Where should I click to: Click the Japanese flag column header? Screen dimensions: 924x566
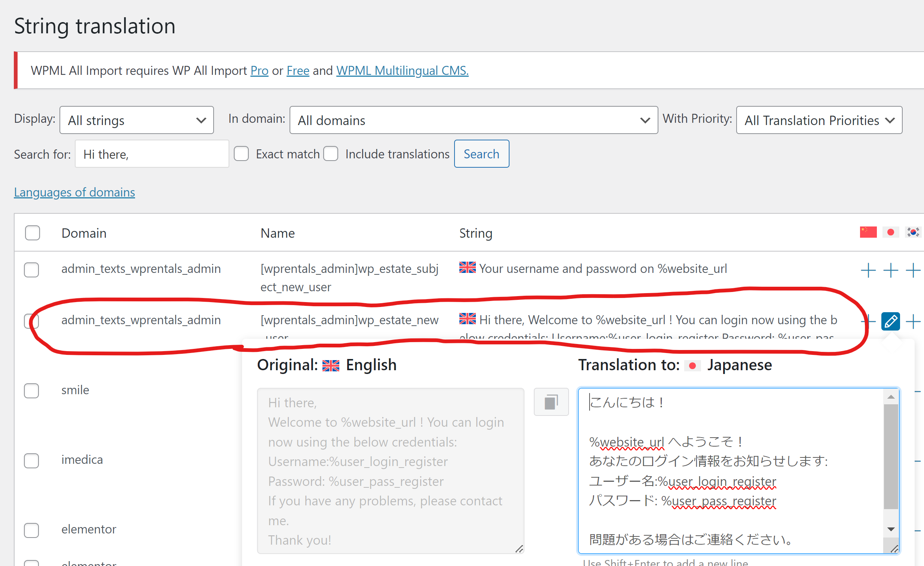click(x=891, y=232)
